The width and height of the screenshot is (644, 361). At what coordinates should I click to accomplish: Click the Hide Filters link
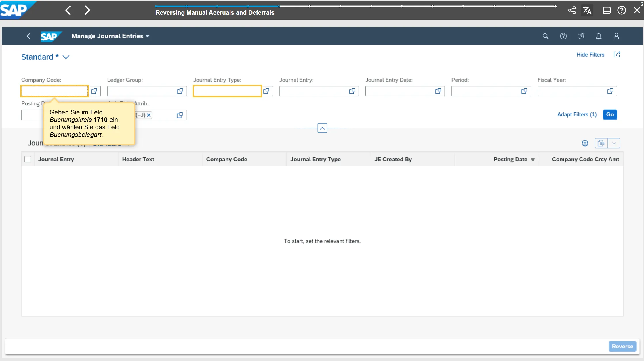point(590,55)
